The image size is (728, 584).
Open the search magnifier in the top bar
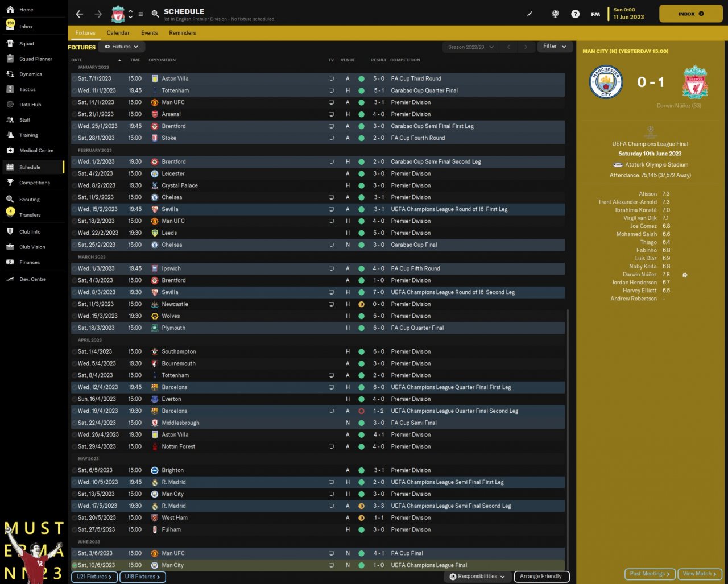[x=155, y=14]
